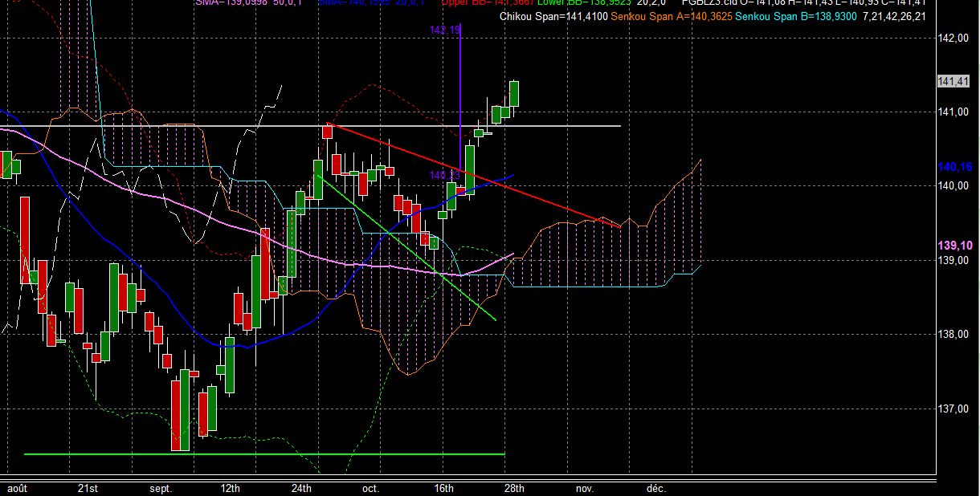The height and width of the screenshot is (496, 980).
Task: Click the 142,00 price axis label
Action: tap(953, 38)
